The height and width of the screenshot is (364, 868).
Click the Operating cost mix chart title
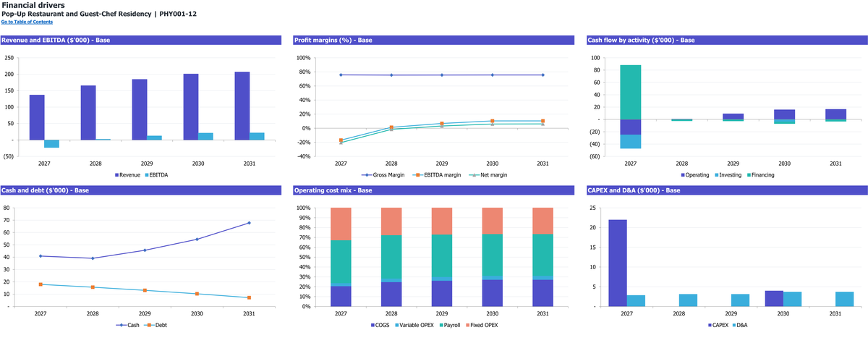point(333,190)
